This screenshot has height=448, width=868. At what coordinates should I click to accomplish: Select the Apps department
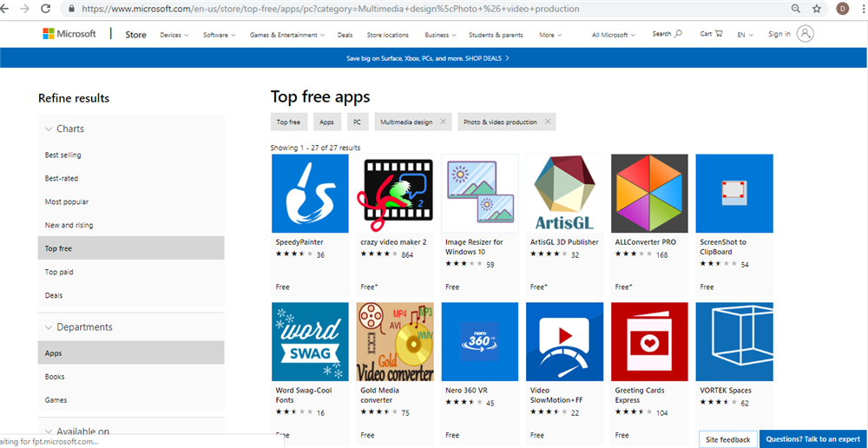pyautogui.click(x=131, y=352)
